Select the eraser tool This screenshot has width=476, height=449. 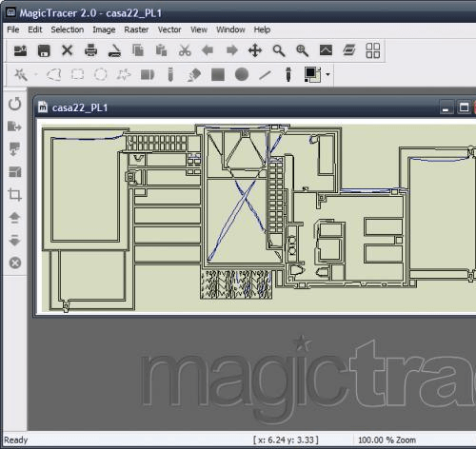click(194, 75)
